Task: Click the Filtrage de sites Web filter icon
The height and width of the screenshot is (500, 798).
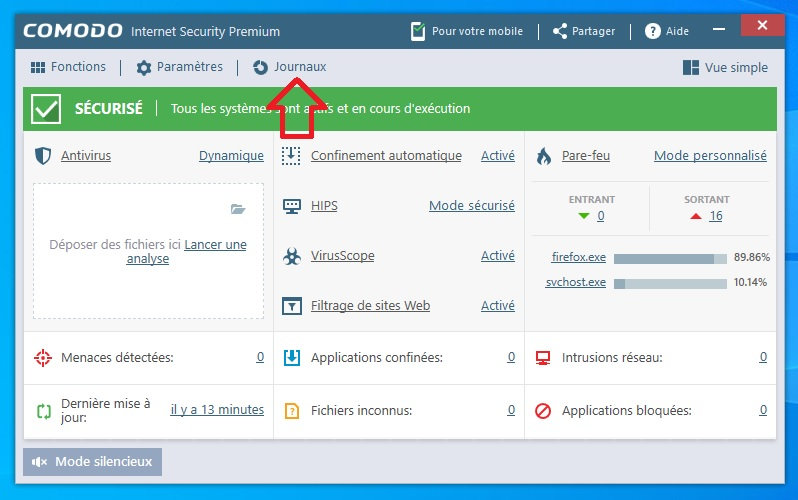Action: [292, 306]
